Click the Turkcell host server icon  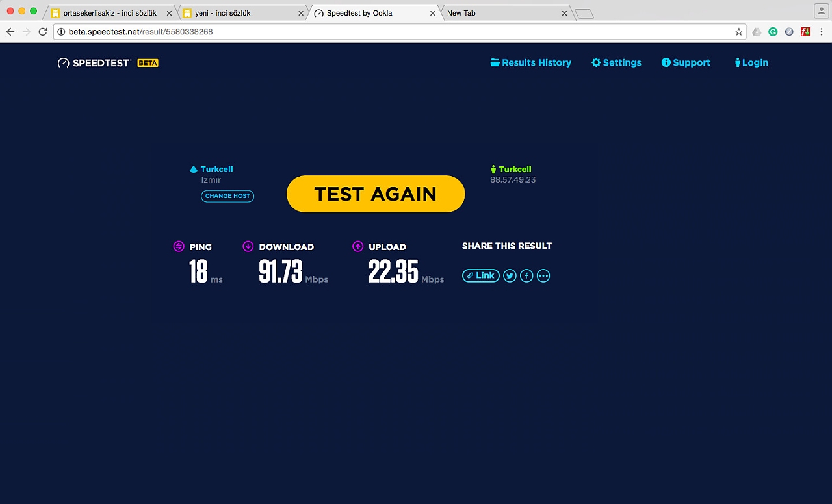[193, 170]
